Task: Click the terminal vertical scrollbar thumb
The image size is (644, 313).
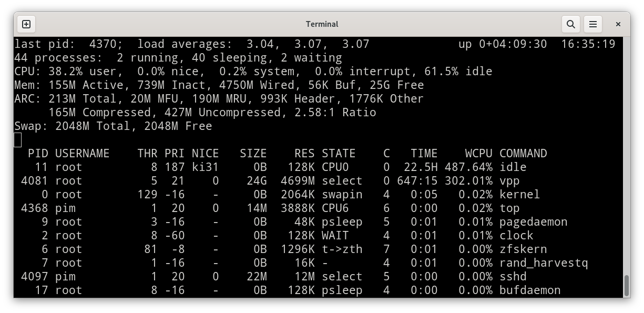Action: [x=626, y=285]
